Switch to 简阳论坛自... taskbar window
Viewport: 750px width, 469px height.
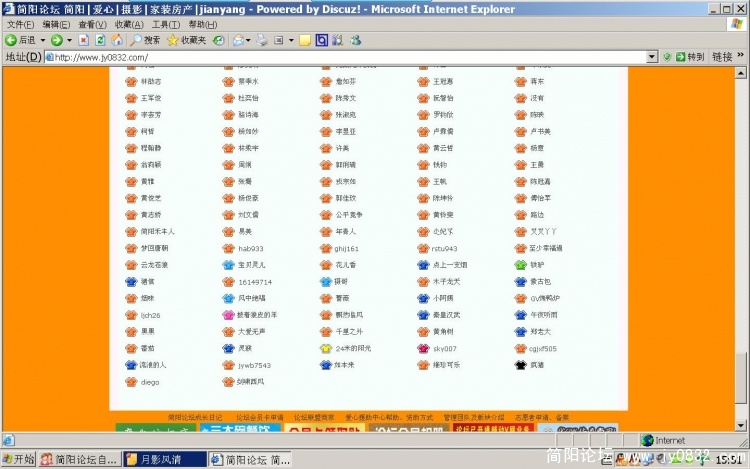[80, 459]
